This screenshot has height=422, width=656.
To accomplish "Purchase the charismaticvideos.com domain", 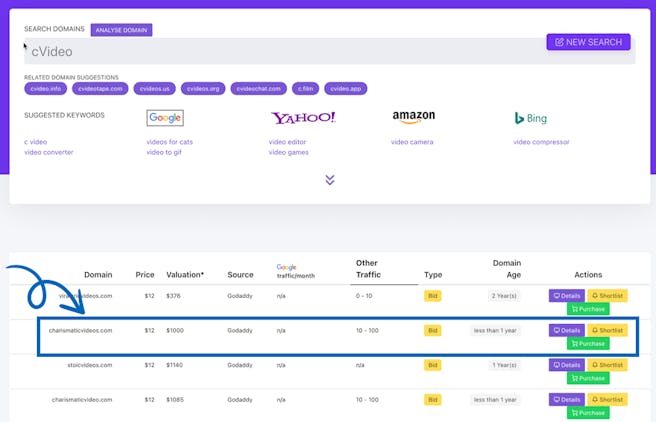I will tap(587, 344).
